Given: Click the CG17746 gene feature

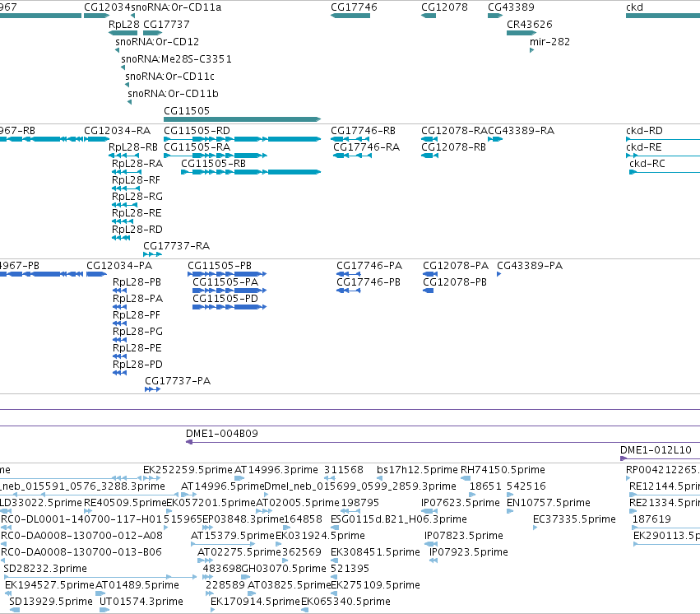Looking at the screenshot, I should tap(350, 16).
